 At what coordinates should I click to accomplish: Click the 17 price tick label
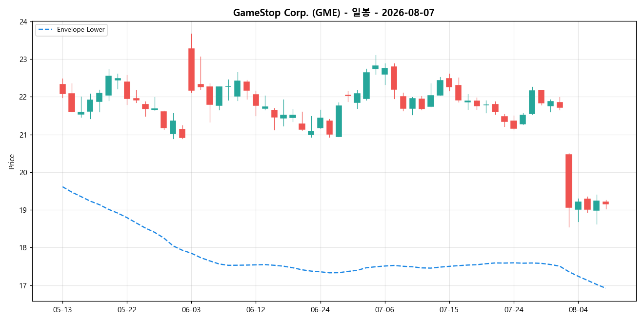(x=23, y=286)
